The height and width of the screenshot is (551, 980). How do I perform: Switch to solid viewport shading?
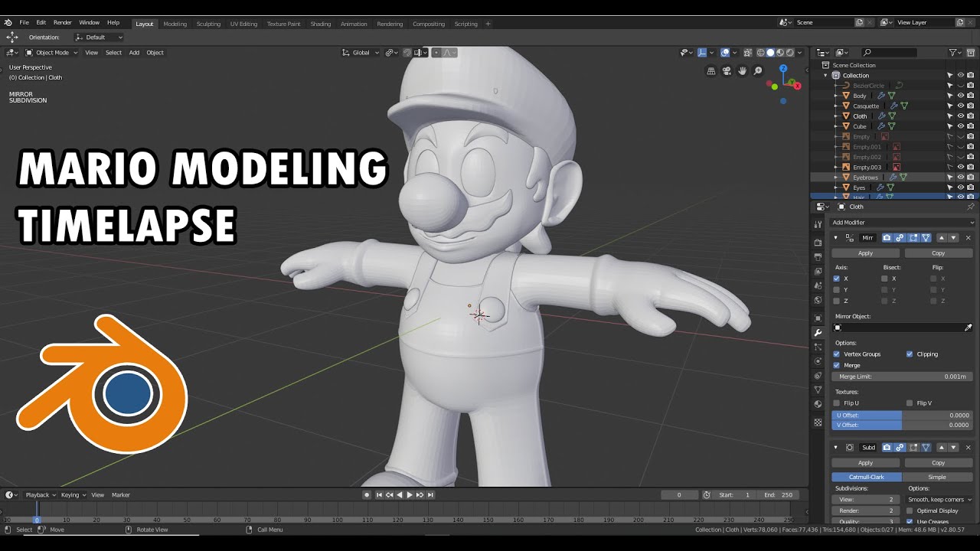tap(770, 53)
